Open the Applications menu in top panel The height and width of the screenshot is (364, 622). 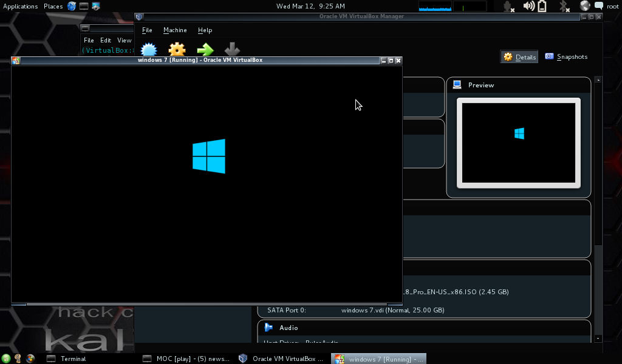20,6
